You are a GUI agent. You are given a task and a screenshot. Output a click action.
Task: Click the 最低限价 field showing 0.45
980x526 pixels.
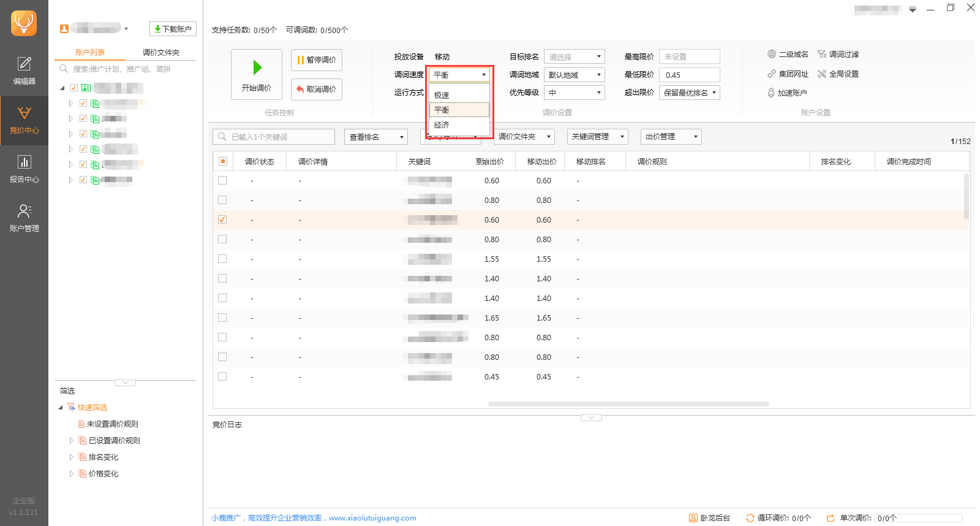pyautogui.click(x=690, y=75)
